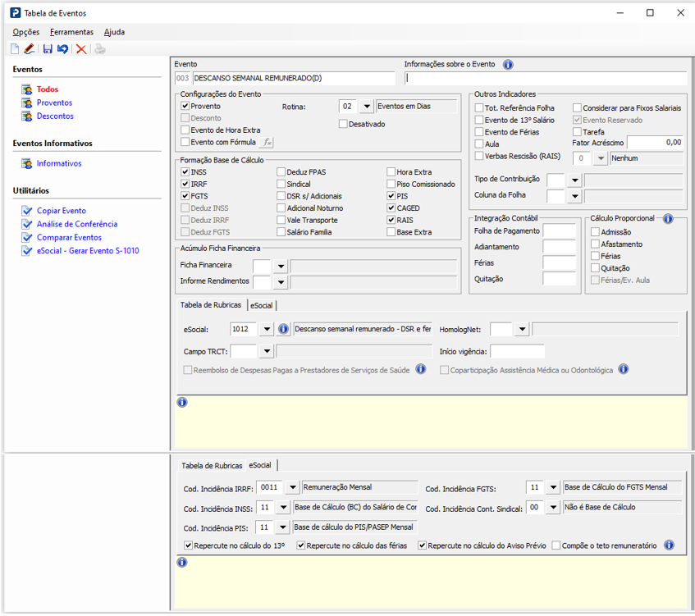Click the icon beside Todos
The width and height of the screenshot is (695, 616).
(27, 89)
